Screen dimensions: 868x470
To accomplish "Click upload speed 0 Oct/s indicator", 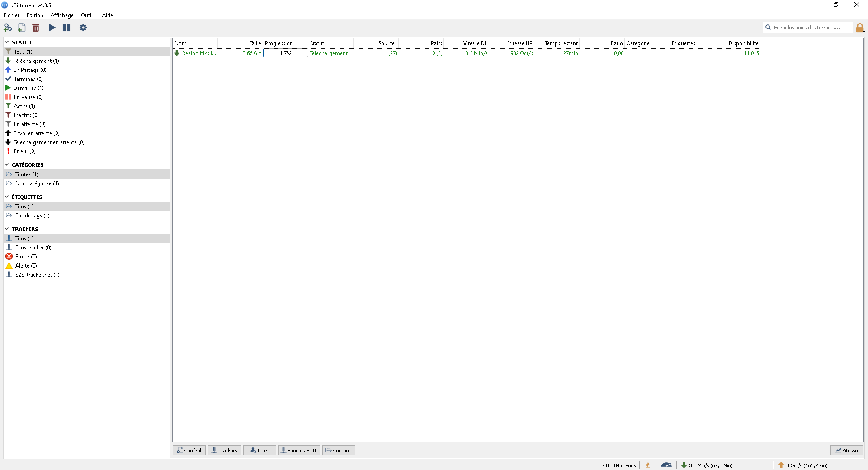I will (803, 465).
